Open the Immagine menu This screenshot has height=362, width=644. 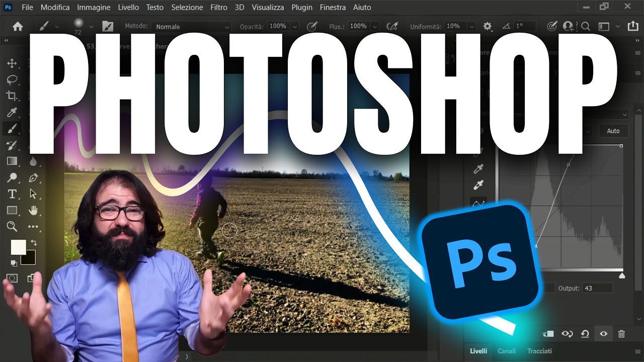(x=94, y=8)
